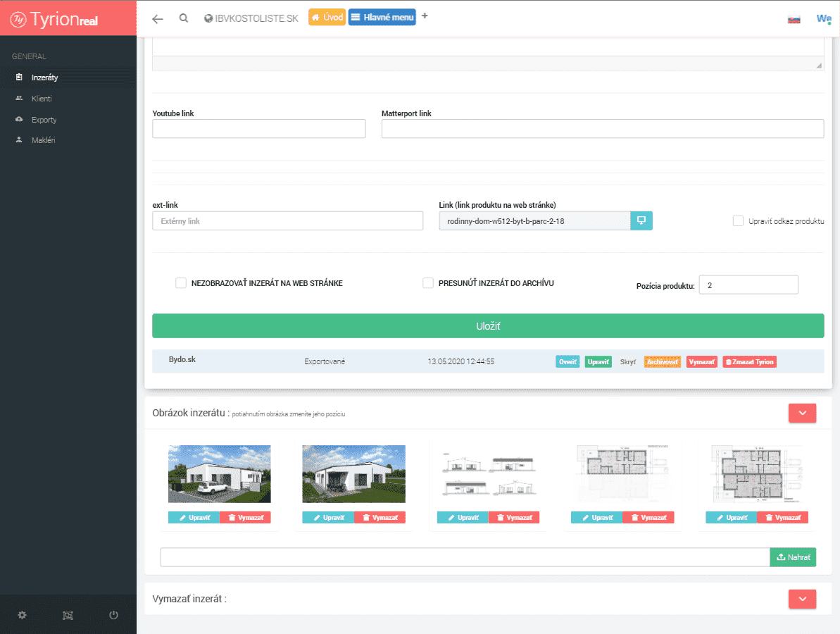Expand the Vymazať inzerát section
The width and height of the screenshot is (840, 634).
(x=802, y=599)
